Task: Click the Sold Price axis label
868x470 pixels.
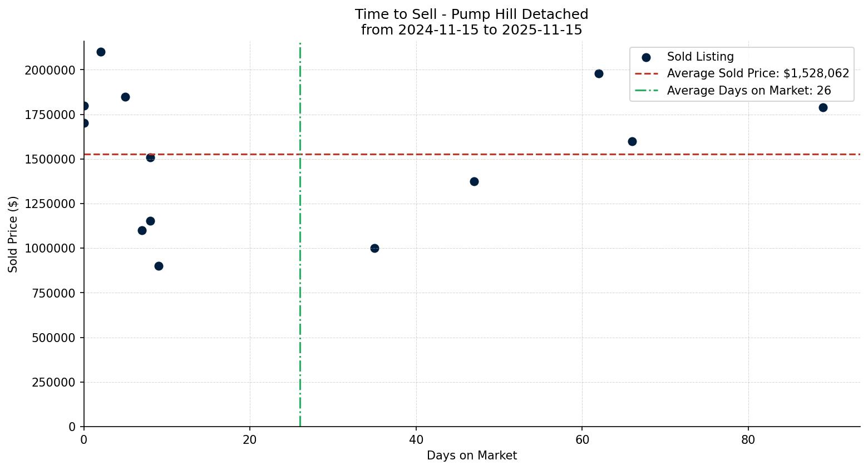Action: (x=12, y=234)
